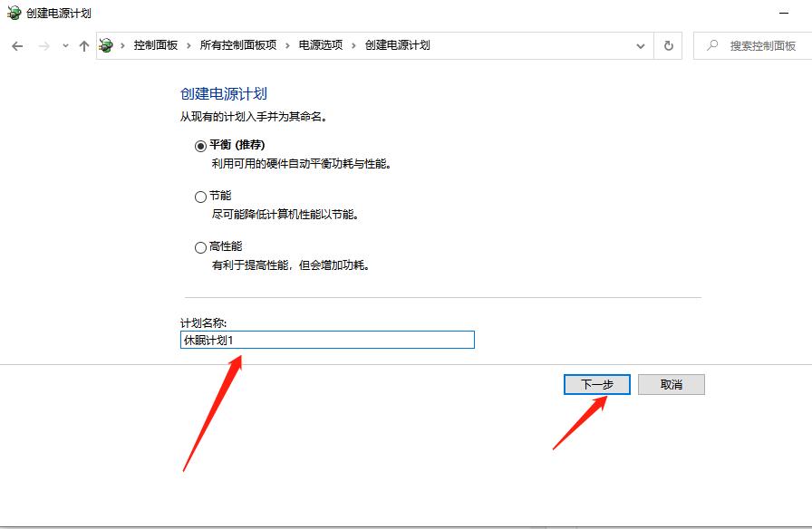Screen dimensions: 812x529
Task: Click the search magnifier icon
Action: (x=712, y=45)
